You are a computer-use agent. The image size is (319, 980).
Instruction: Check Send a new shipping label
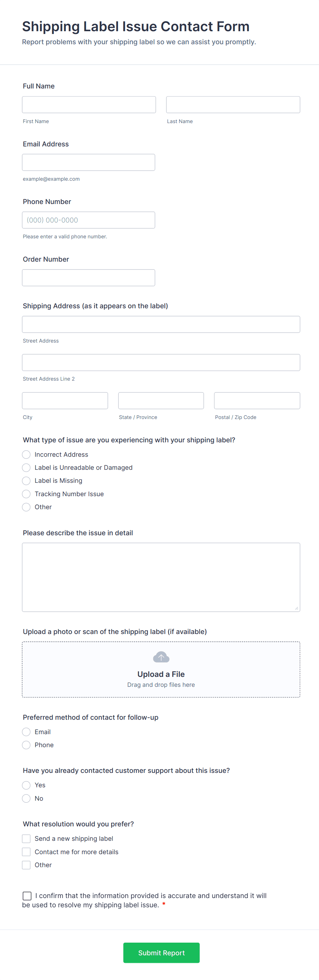[x=26, y=838]
